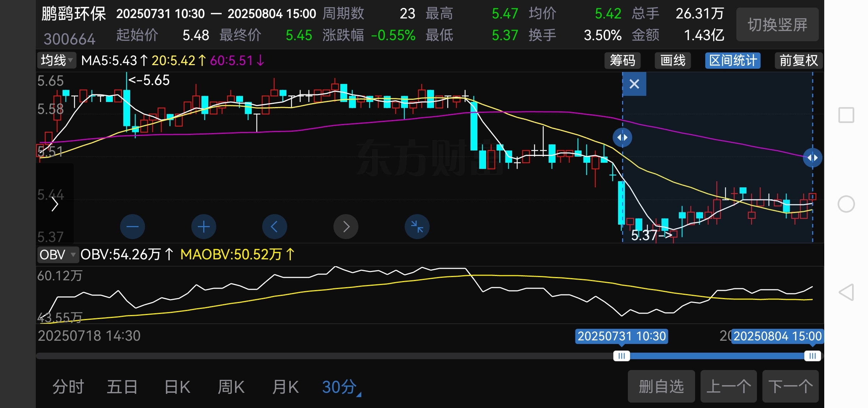Screen dimensions: 868x408
Task: Tap the OBV:54.26万 value label
Action: 127,255
